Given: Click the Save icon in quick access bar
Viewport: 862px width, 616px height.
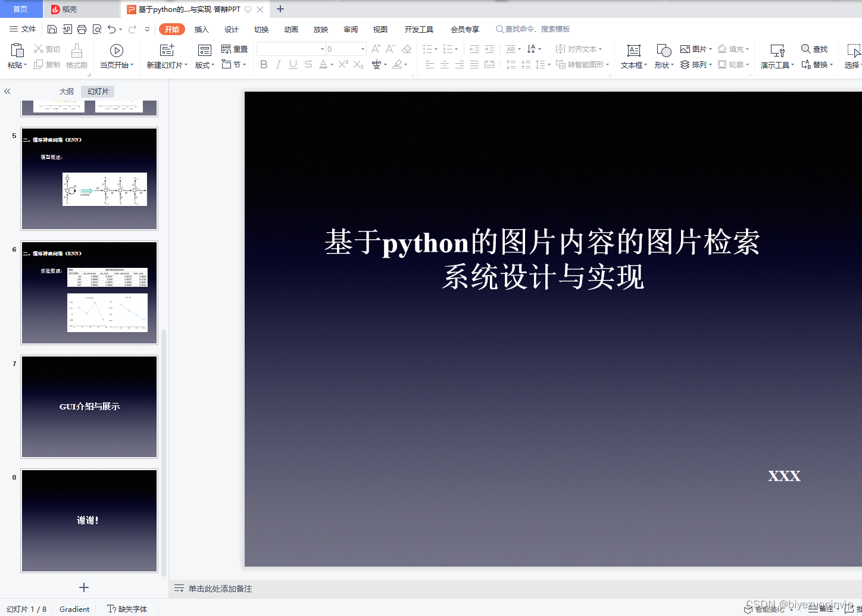Looking at the screenshot, I should [x=52, y=29].
